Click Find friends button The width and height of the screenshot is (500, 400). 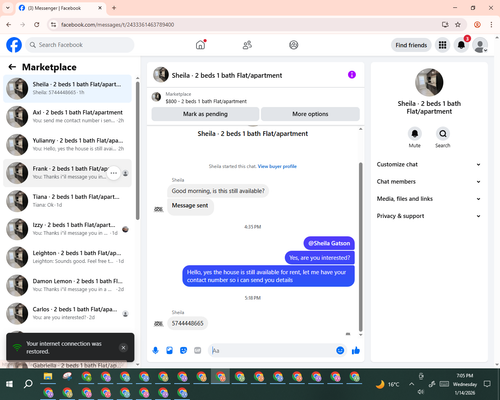[x=411, y=45]
